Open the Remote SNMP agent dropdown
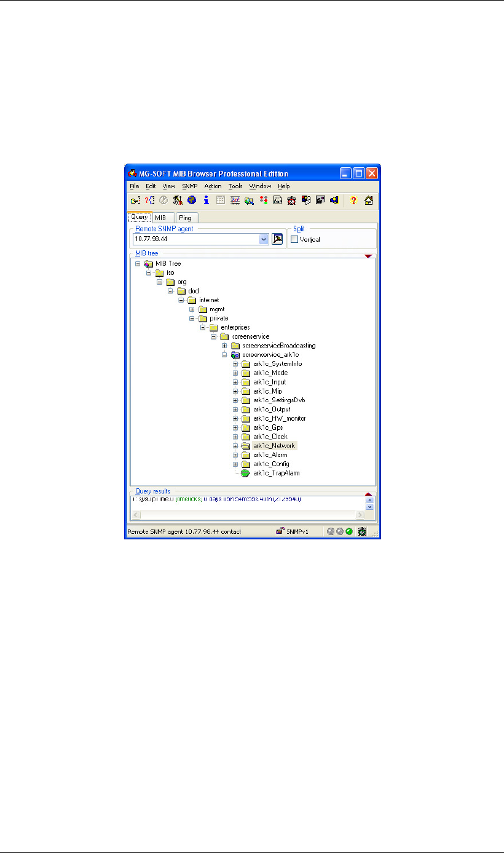Viewport: 504px width, 853px height. tap(264, 239)
